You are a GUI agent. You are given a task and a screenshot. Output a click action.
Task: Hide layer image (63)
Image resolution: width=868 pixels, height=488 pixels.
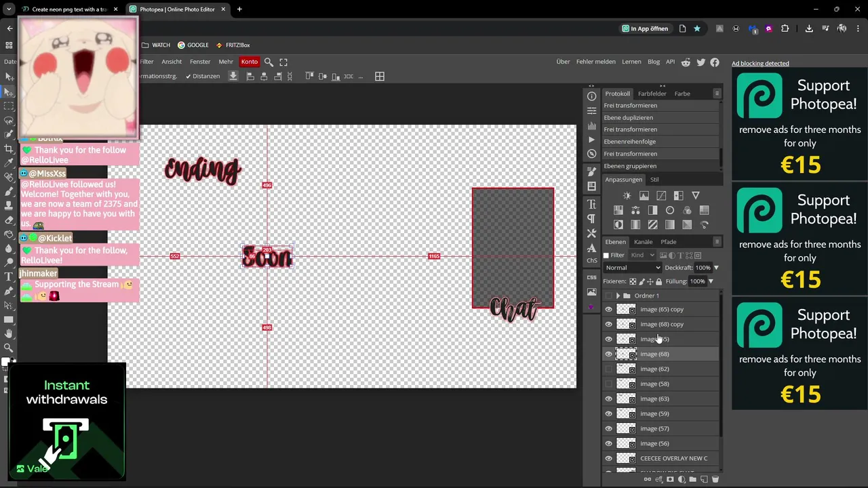tap(608, 399)
